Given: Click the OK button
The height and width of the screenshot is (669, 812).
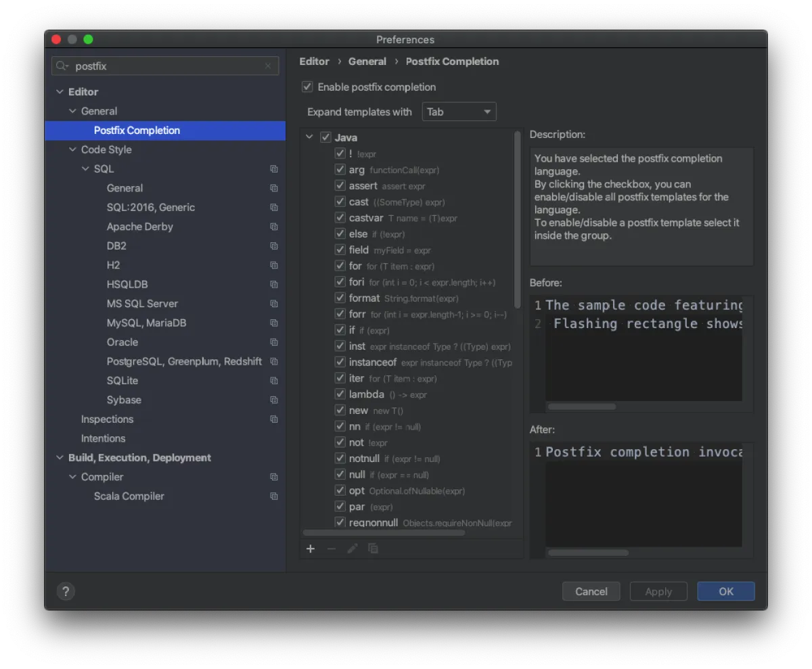Looking at the screenshot, I should coord(725,591).
